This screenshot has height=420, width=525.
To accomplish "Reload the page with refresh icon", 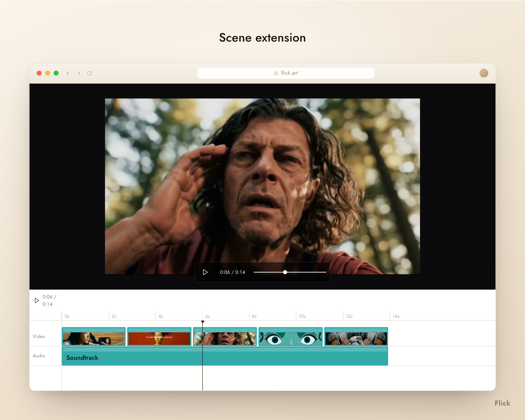I will point(90,73).
